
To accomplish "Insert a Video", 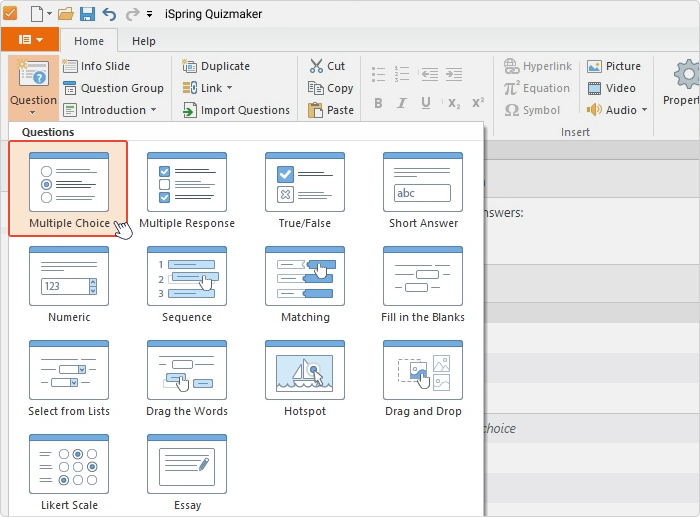I will tap(611, 88).
